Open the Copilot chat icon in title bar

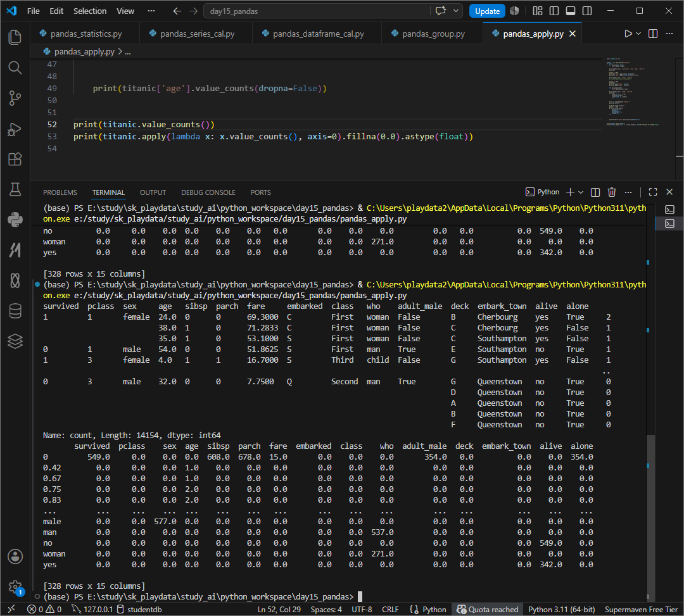click(x=441, y=11)
